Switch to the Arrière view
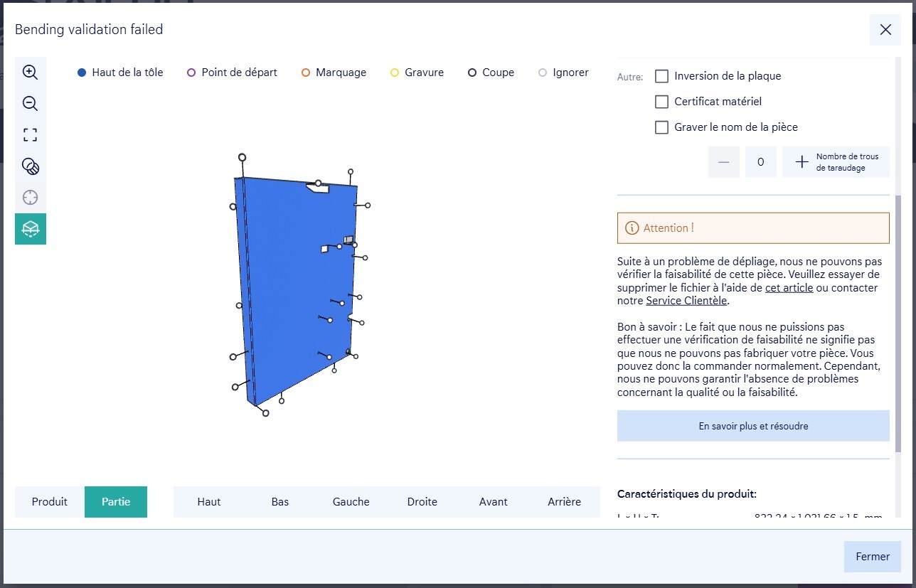The width and height of the screenshot is (916, 588). pos(564,502)
